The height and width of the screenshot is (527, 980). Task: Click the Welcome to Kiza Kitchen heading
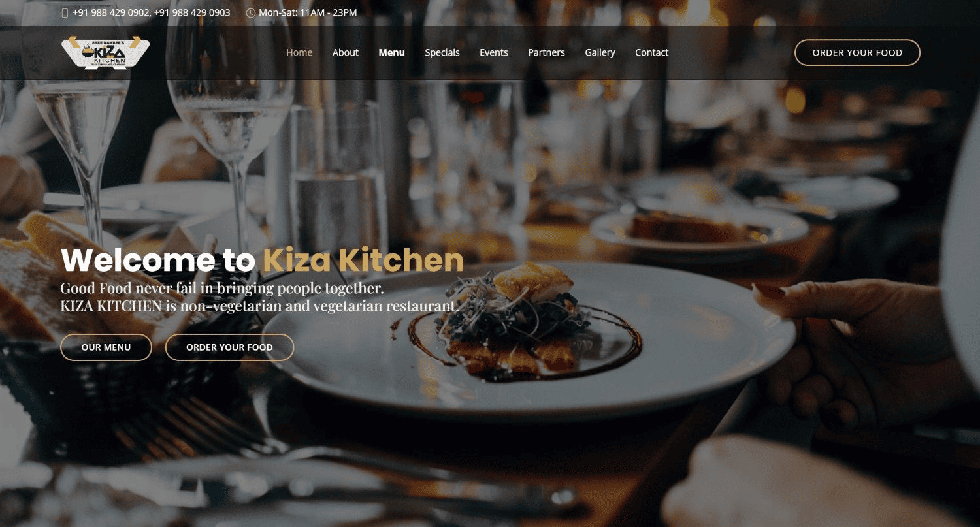[x=262, y=261]
